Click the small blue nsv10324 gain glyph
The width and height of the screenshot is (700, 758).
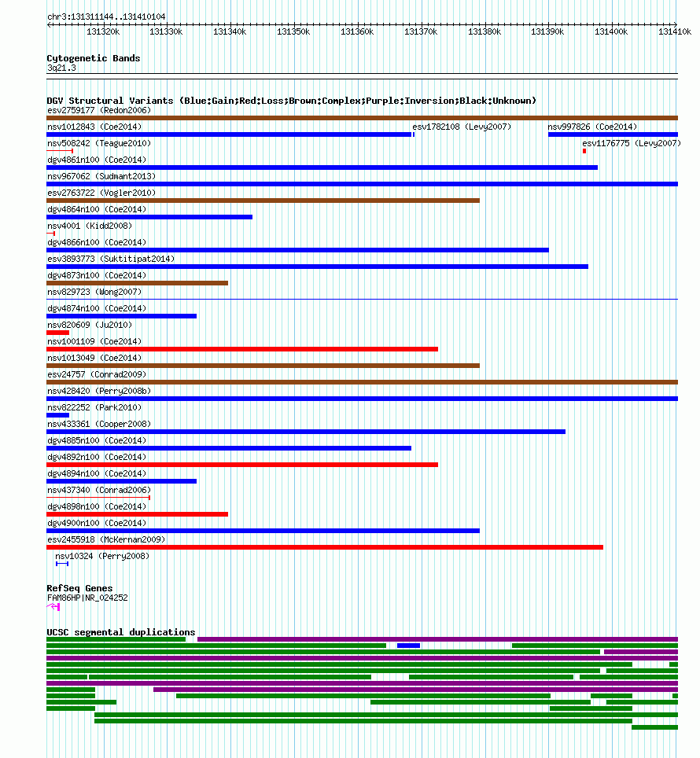coord(62,564)
